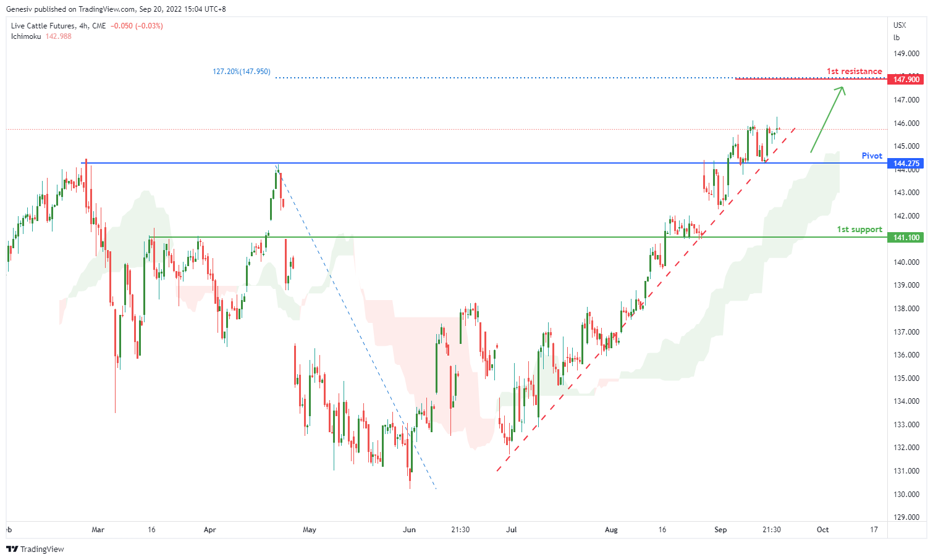Click the publish info header text
The image size is (933, 560).
coord(116,9)
